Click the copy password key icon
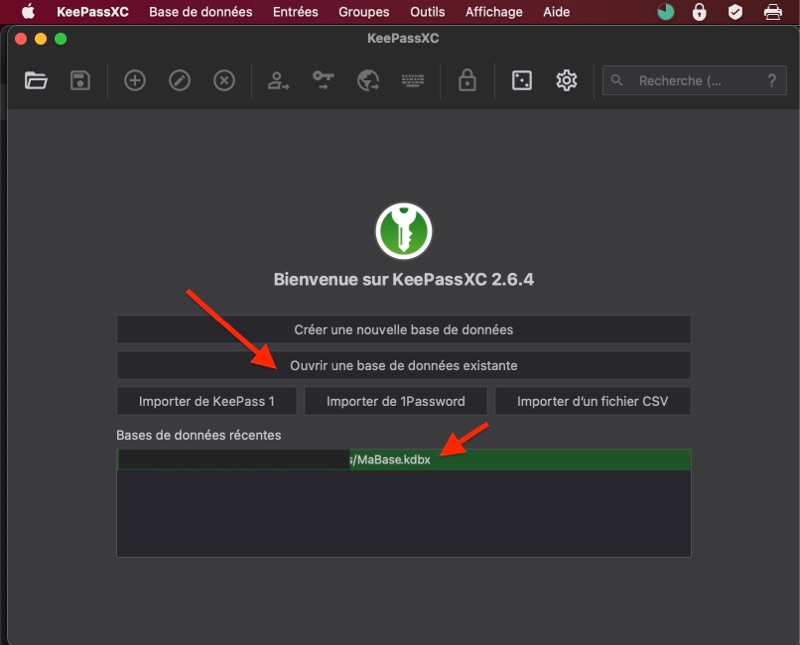800x645 pixels. (323, 81)
